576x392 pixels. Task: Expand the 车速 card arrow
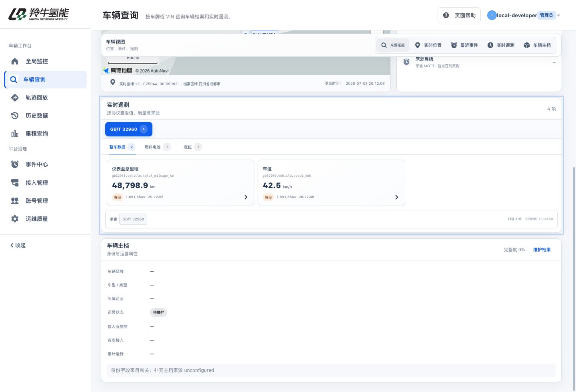coord(397,197)
